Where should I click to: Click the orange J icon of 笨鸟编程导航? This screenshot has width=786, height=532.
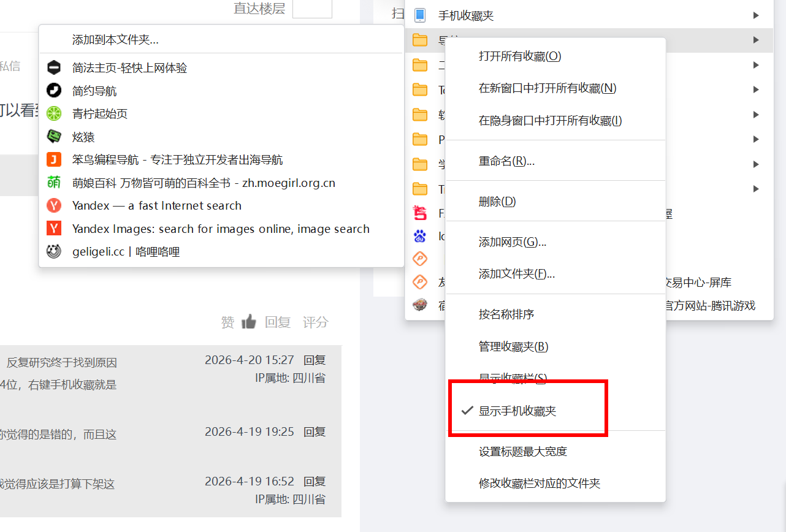click(54, 160)
